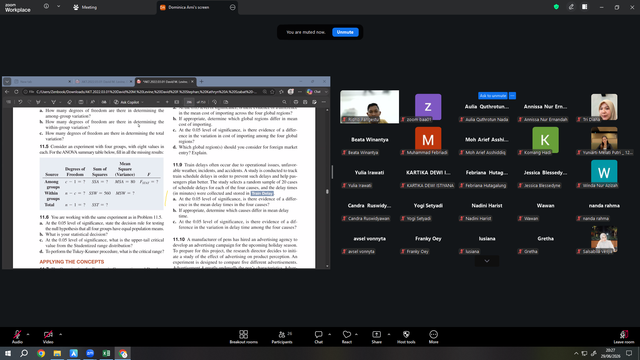Expand chat options arrow beside Chat
The width and height of the screenshot is (640, 360).
329,334
